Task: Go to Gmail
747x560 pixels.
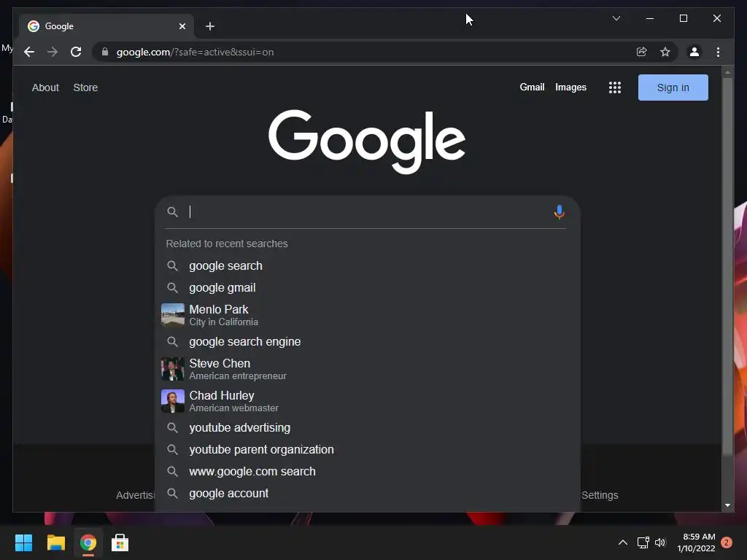Action: tap(532, 87)
